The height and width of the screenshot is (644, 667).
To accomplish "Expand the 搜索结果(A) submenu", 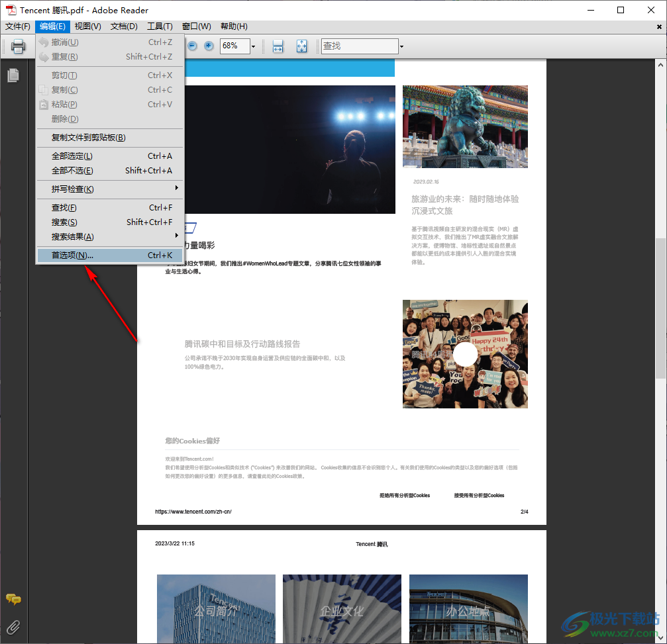I will pyautogui.click(x=110, y=236).
